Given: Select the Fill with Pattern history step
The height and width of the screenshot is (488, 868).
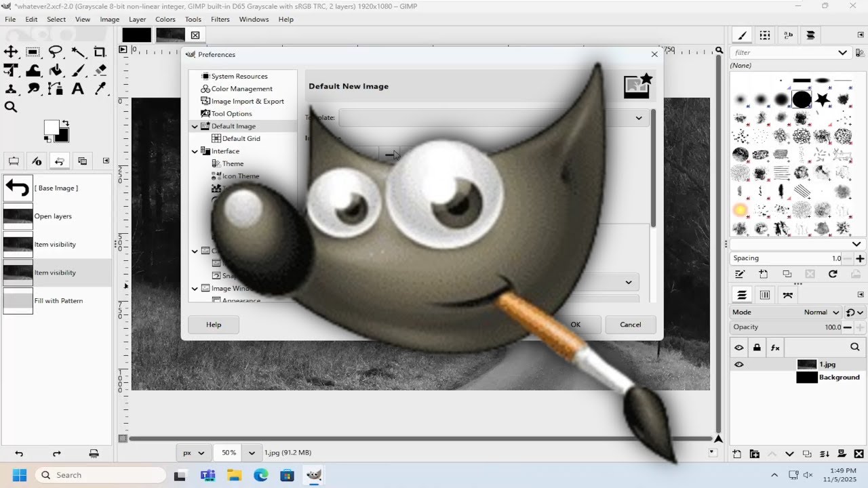Looking at the screenshot, I should 57,300.
